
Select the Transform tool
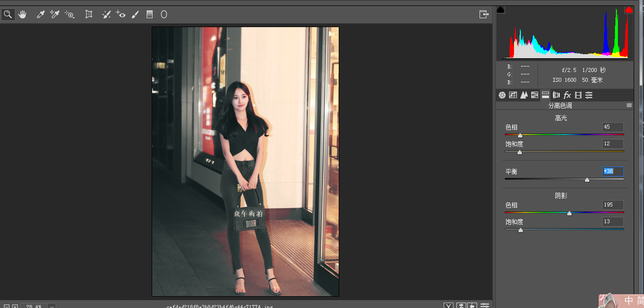click(89, 14)
